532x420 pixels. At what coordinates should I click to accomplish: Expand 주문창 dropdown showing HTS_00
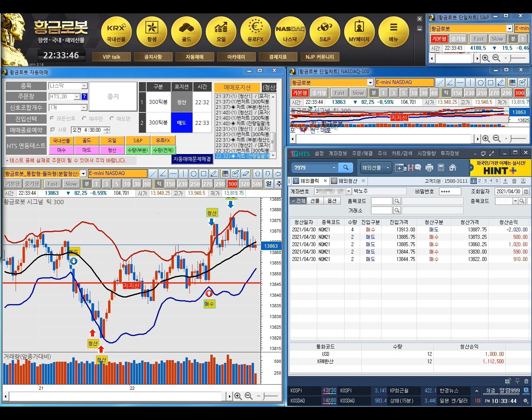[77, 96]
